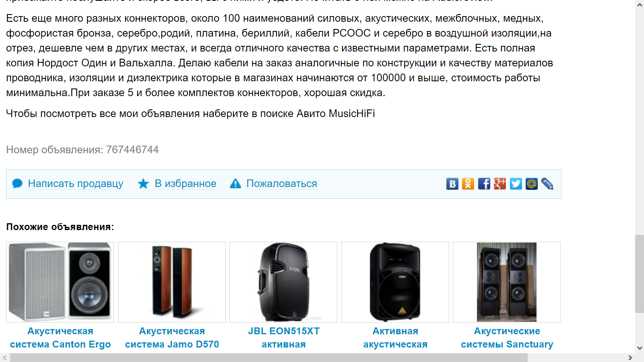Share the listing on Twitter
Screen dimensions: 644x362
tap(516, 184)
